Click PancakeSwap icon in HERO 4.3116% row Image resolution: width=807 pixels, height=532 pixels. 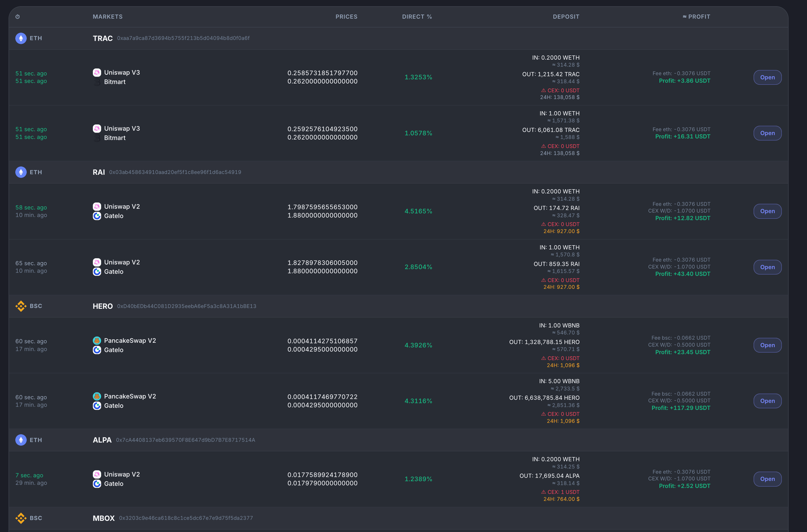point(97,396)
